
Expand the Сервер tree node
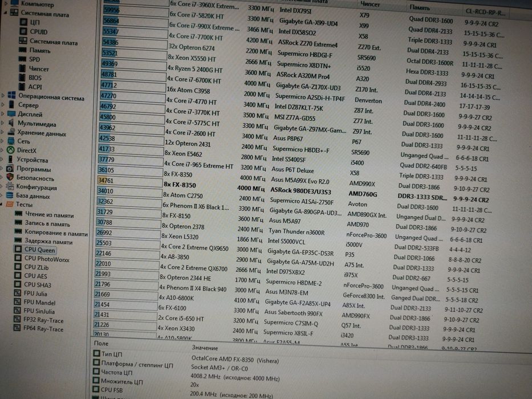tap(3, 104)
